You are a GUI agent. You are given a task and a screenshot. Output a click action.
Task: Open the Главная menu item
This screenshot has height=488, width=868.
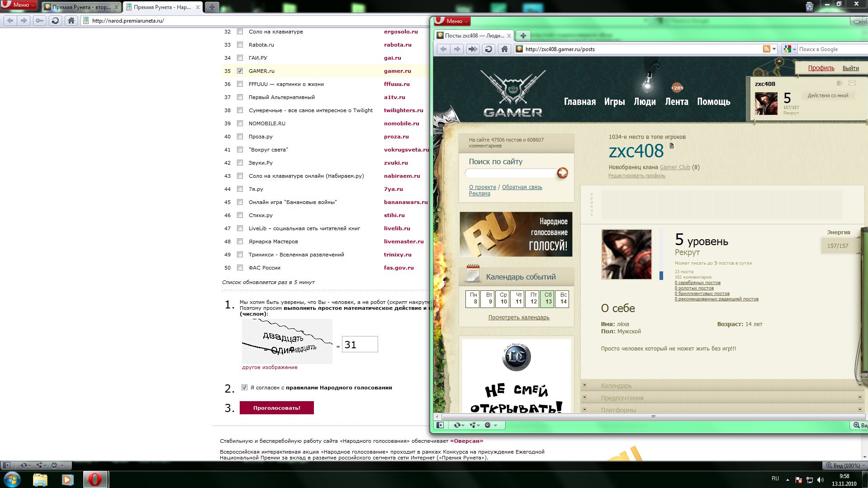(x=579, y=102)
